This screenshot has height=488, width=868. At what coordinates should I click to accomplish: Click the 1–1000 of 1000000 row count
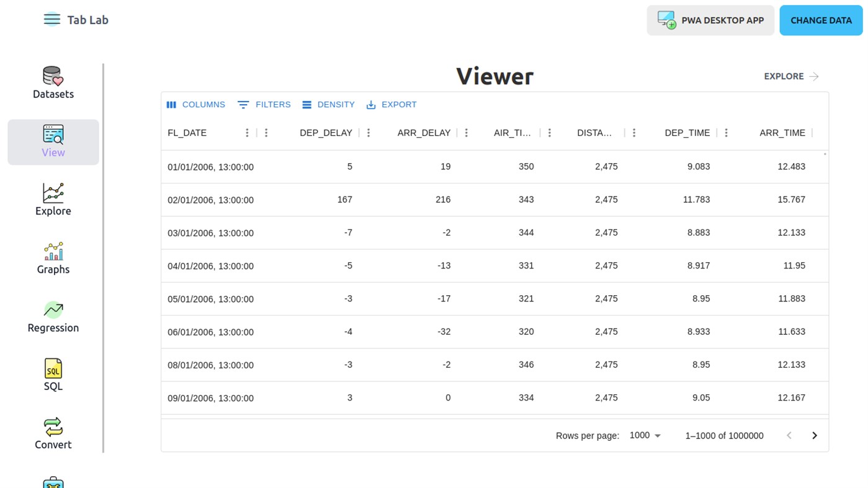coord(724,435)
